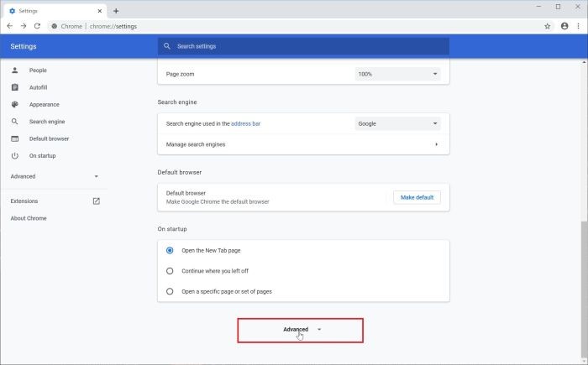
Task: Select Open the New Tab page option
Action: click(x=170, y=250)
